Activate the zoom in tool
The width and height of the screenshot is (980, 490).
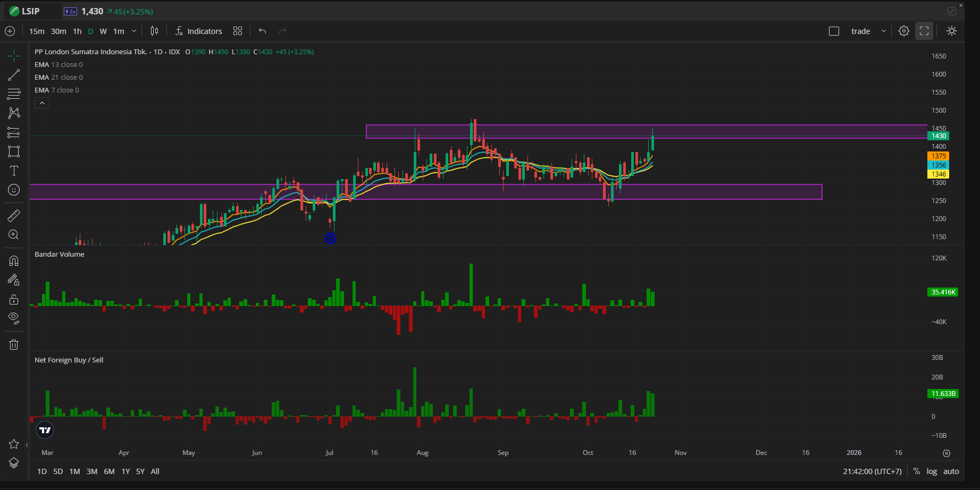tap(14, 235)
